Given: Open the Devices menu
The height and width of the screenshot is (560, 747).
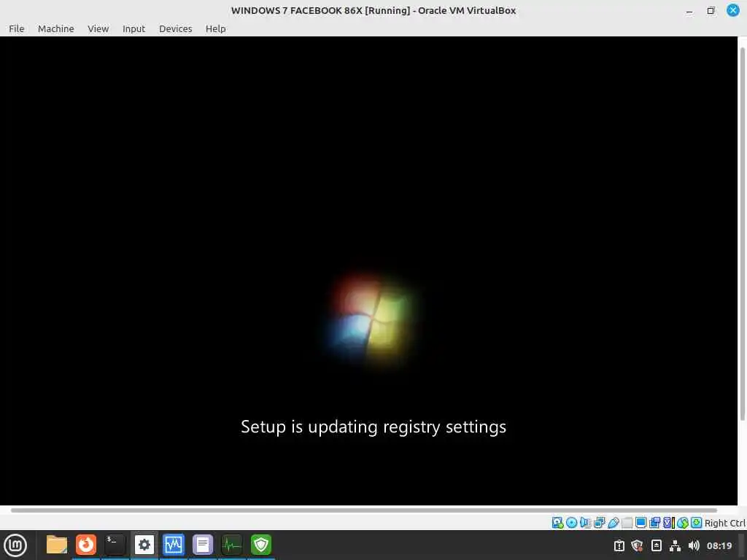Looking at the screenshot, I should (175, 28).
